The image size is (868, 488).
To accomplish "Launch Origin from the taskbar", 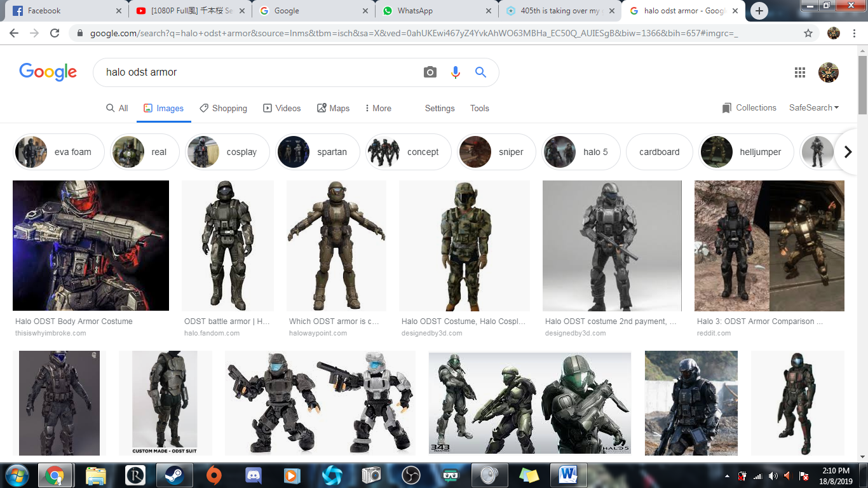I will coord(214,475).
